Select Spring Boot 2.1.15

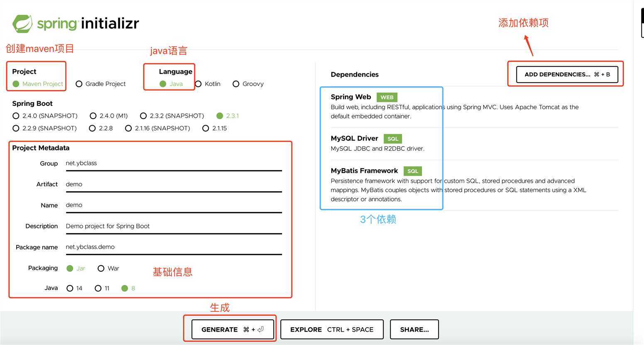tap(215, 128)
